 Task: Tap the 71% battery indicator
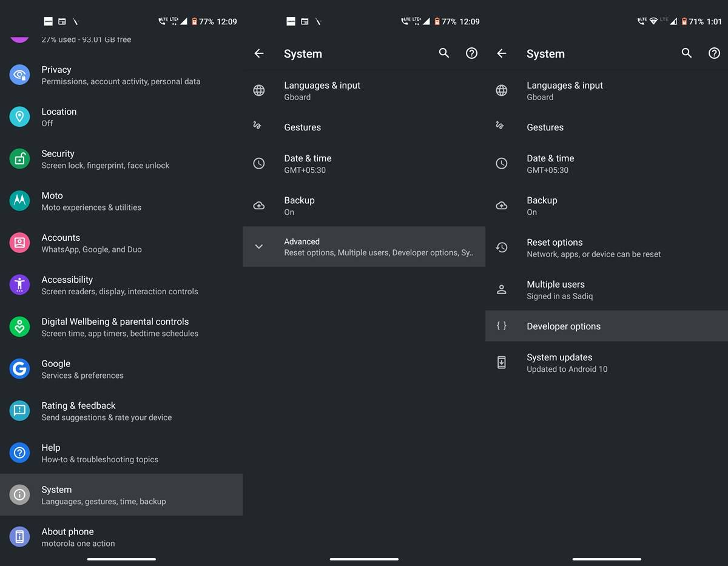click(692, 21)
